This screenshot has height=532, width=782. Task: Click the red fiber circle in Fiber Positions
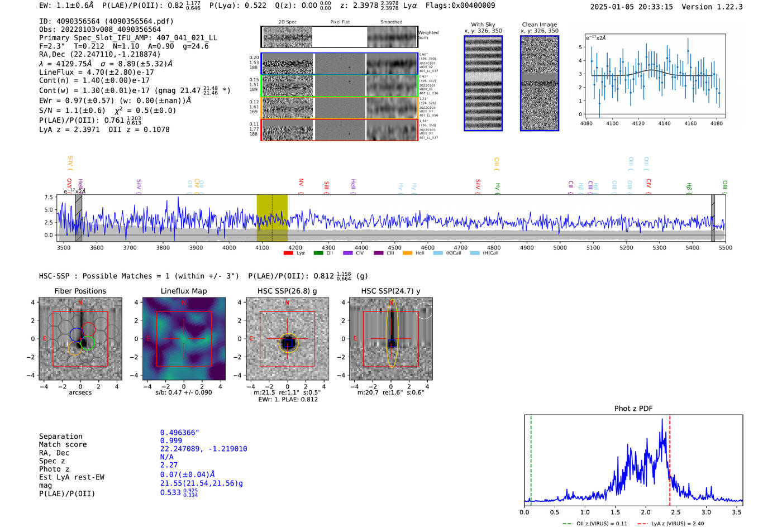coord(88,329)
